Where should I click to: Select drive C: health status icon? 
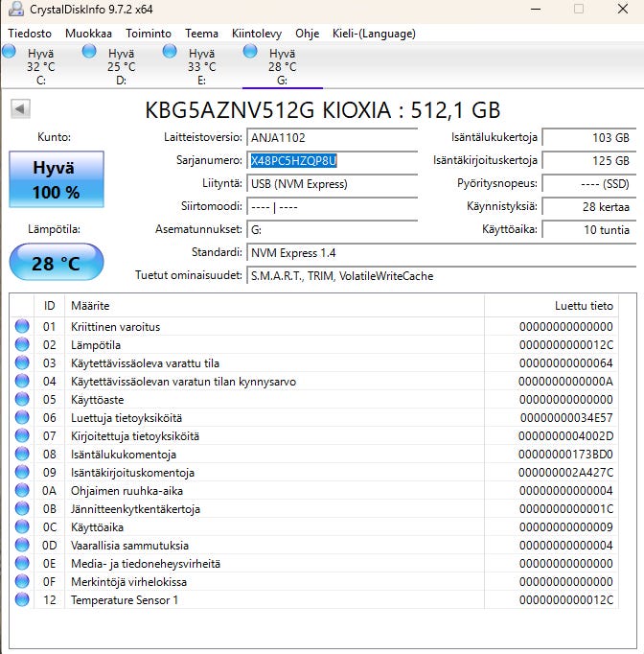[9, 52]
